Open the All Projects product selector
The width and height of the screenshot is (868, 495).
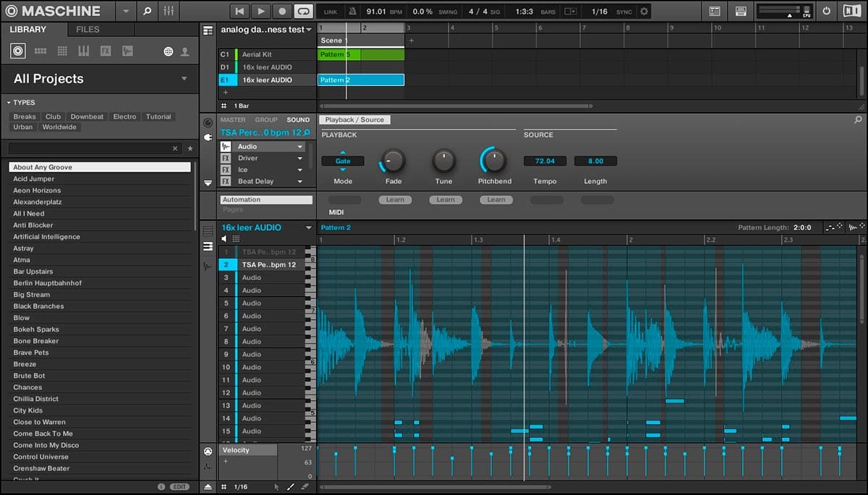point(99,79)
